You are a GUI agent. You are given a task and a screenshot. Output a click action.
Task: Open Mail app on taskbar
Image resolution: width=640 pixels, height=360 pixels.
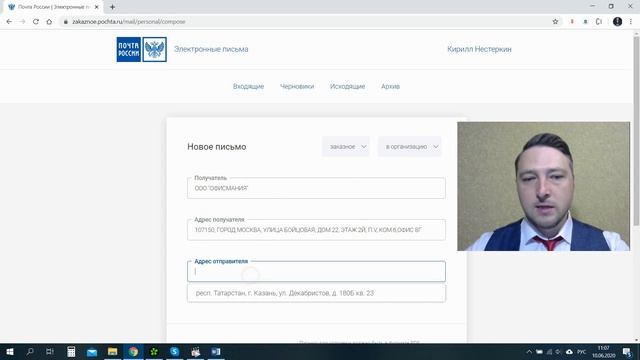(x=92, y=351)
